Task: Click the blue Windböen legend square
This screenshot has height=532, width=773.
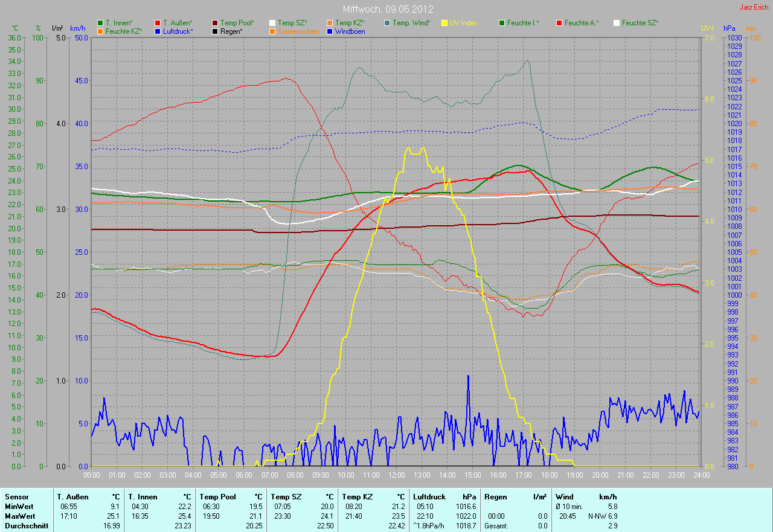Action: [330, 31]
